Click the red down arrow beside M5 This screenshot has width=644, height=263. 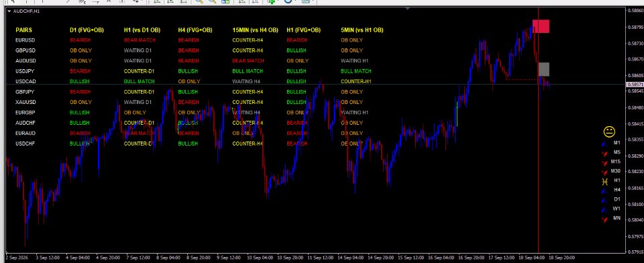(604, 154)
